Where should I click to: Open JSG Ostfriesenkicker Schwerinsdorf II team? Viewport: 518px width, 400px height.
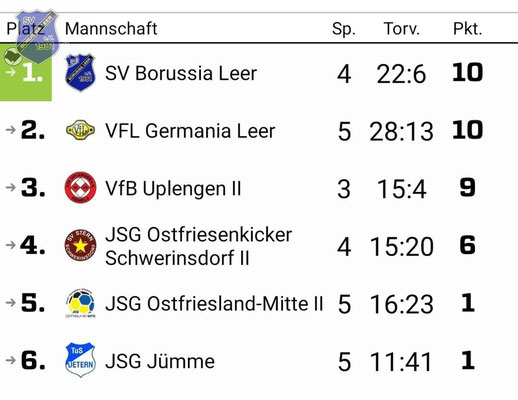[x=198, y=246]
